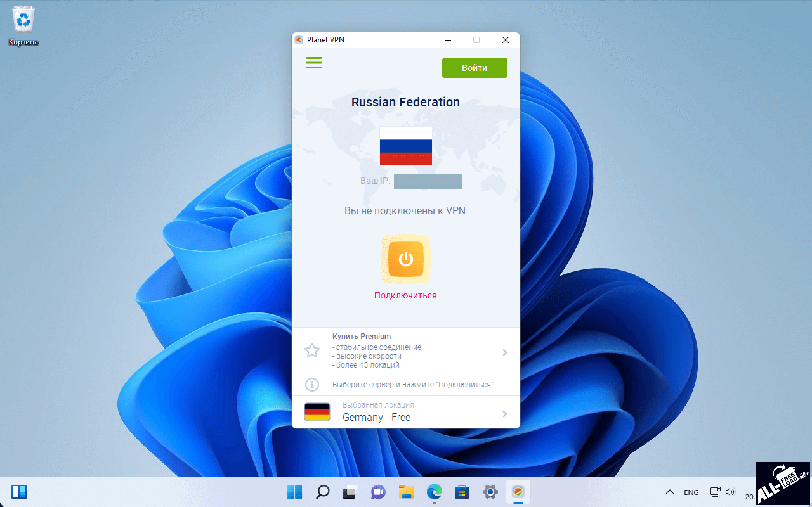This screenshot has width=812, height=507.
Task: Click the Germany flag icon
Action: point(317,412)
